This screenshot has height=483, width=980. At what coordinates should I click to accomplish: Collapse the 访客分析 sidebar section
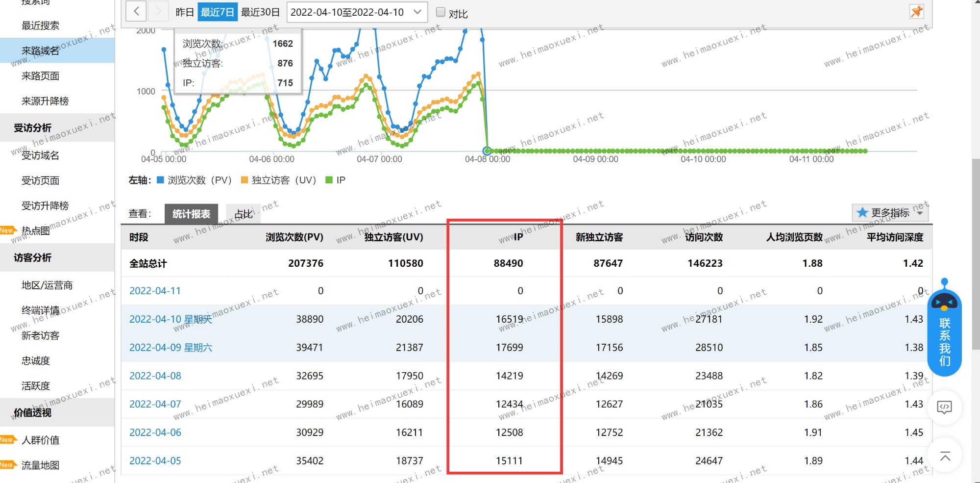32,257
